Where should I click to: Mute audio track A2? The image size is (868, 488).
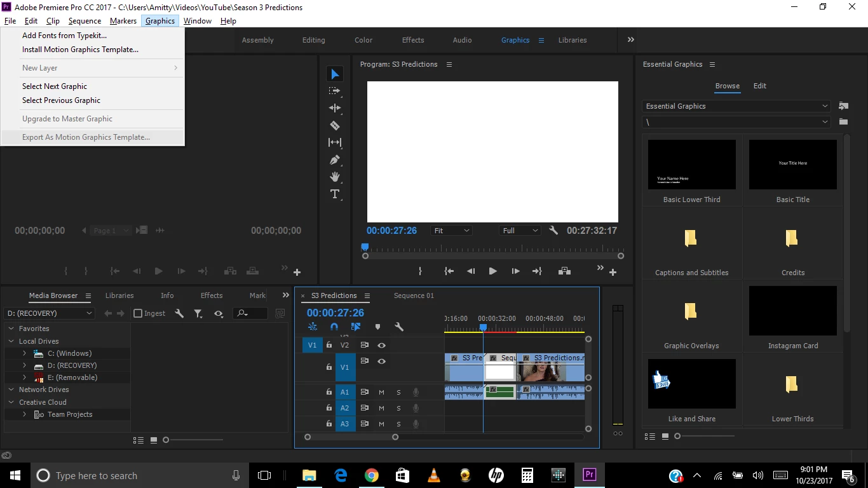click(382, 408)
